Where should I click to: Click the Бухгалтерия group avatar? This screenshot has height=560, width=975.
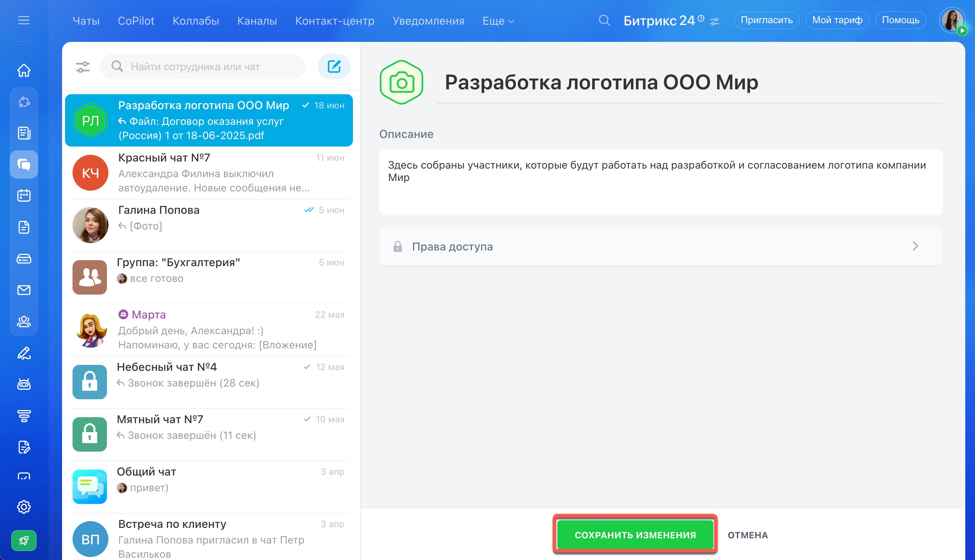(x=90, y=277)
